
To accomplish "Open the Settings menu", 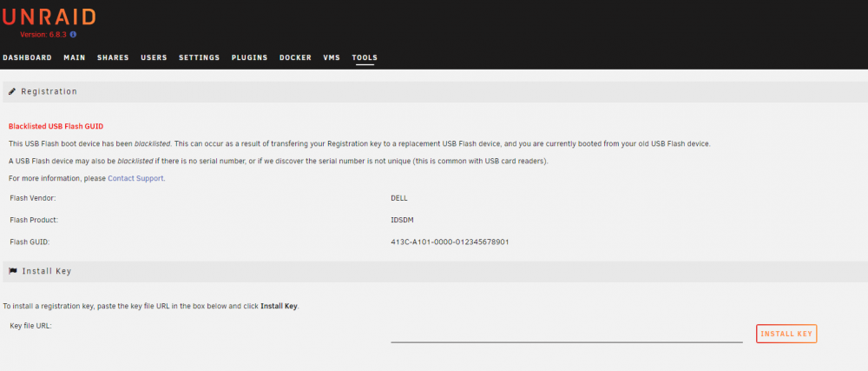I will tap(200, 57).
